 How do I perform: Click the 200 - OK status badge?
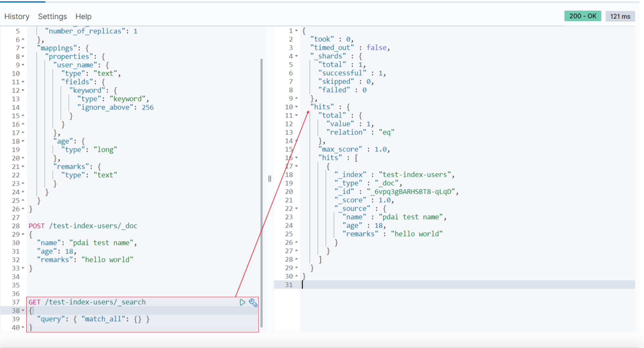click(583, 16)
